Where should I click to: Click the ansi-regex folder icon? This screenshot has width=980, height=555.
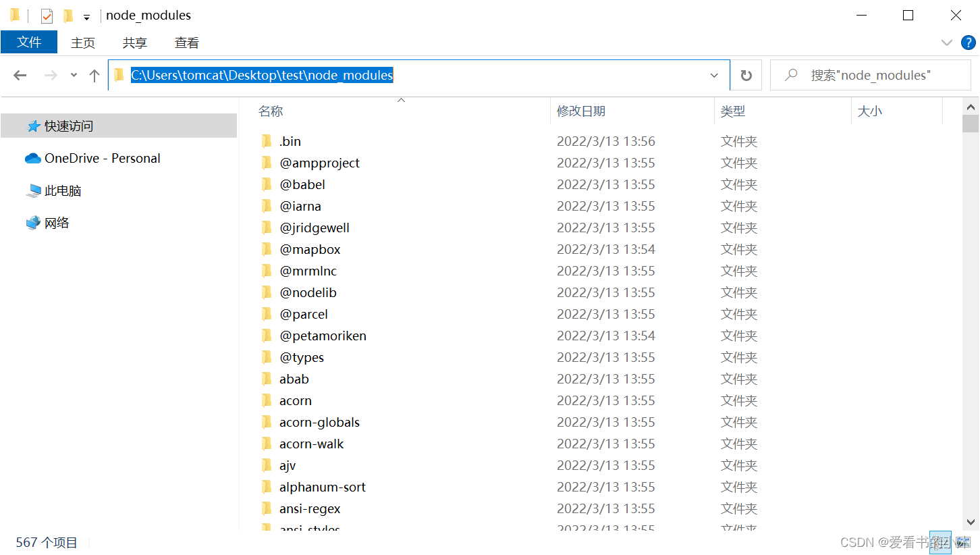pos(267,508)
